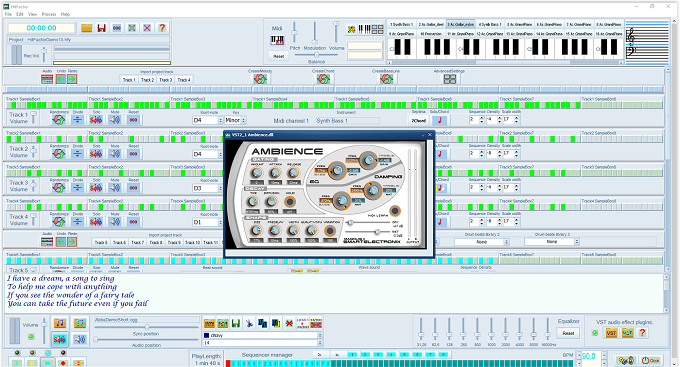The height and width of the screenshot is (367, 680).
Task: Click the save project floppy disk icon
Action: point(101,28)
